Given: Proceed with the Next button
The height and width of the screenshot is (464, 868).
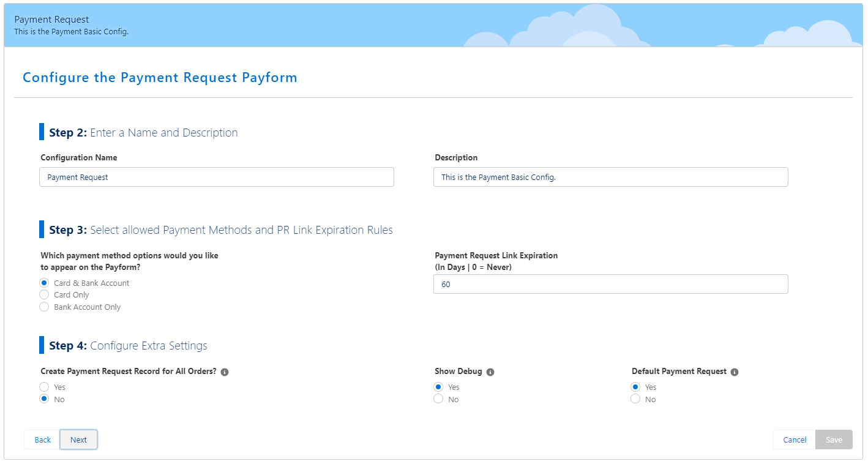Looking at the screenshot, I should [x=78, y=440].
